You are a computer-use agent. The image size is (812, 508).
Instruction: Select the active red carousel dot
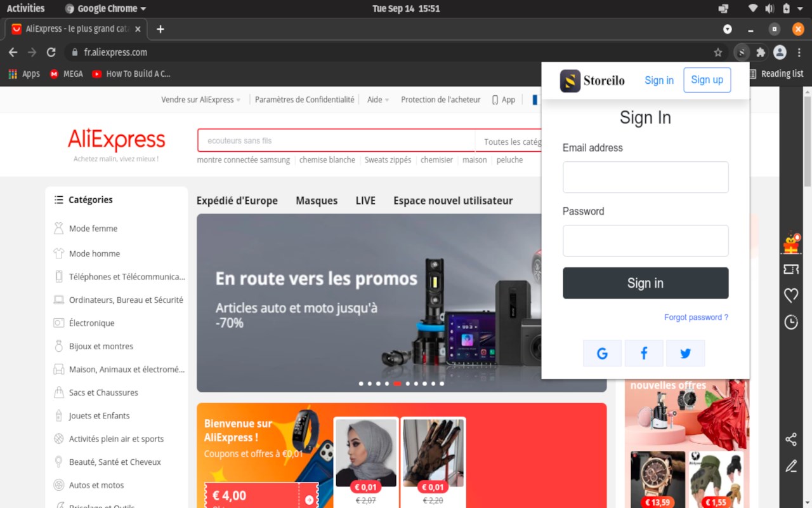pos(397,384)
